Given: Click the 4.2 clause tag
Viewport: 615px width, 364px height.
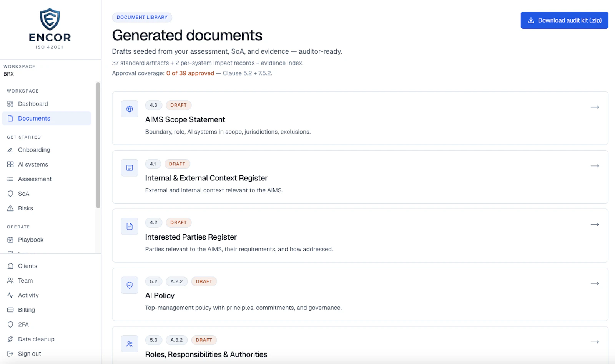Looking at the screenshot, I should pos(153,222).
